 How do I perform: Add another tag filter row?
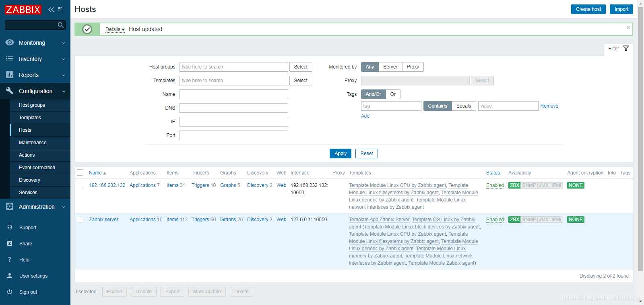click(365, 116)
